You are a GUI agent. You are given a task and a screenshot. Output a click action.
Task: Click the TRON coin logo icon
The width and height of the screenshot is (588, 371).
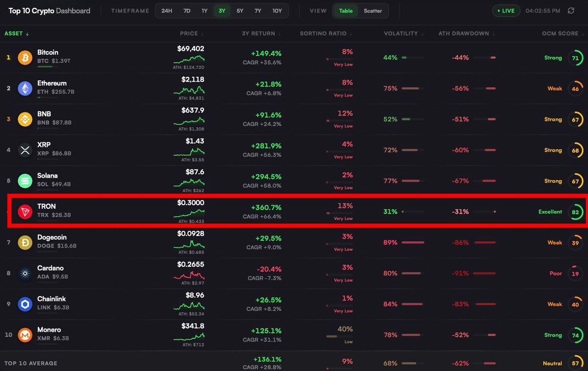[x=25, y=212]
